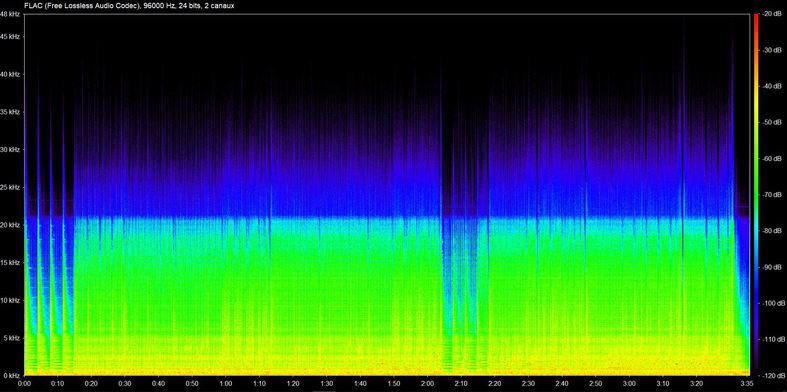Click the -40 dB scale label
Image resolution: width=787 pixels, height=392 pixels.
(772, 86)
